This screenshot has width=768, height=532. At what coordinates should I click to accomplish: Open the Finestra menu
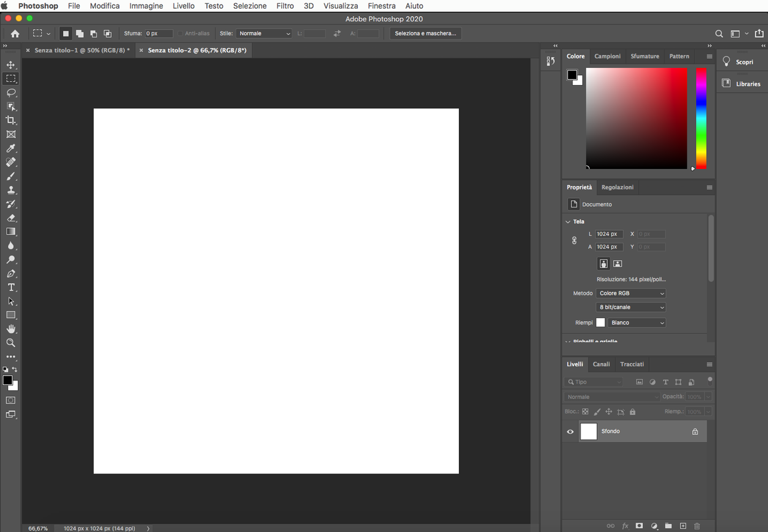pyautogui.click(x=382, y=6)
